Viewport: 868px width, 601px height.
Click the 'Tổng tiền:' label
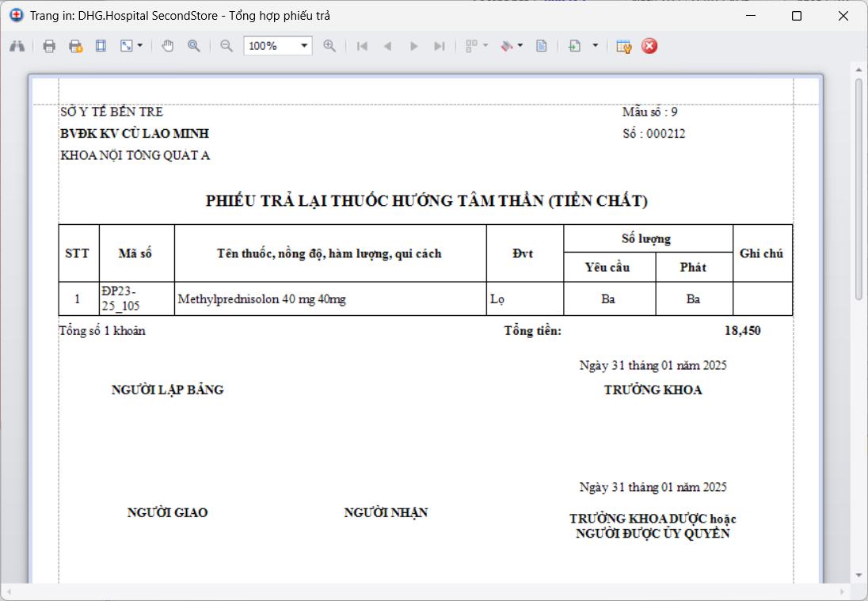(x=532, y=330)
